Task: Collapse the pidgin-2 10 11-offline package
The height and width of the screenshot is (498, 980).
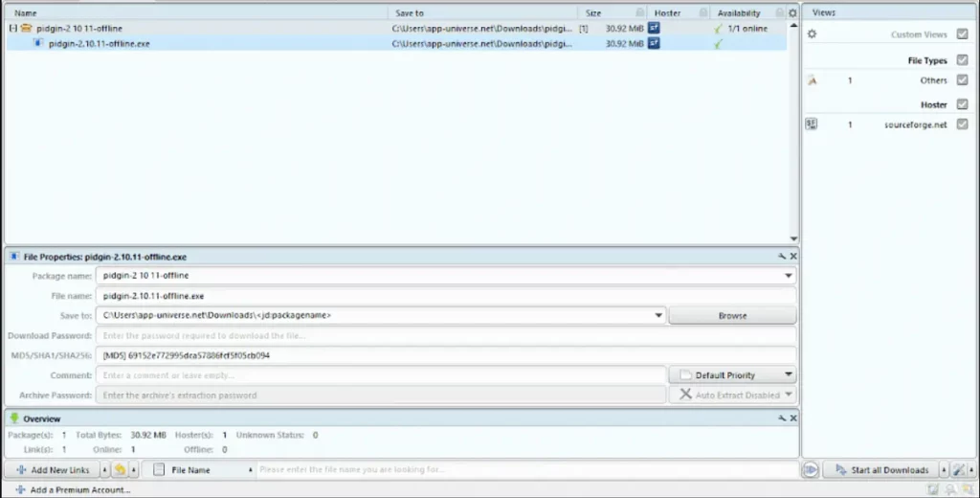Action: 13,28
